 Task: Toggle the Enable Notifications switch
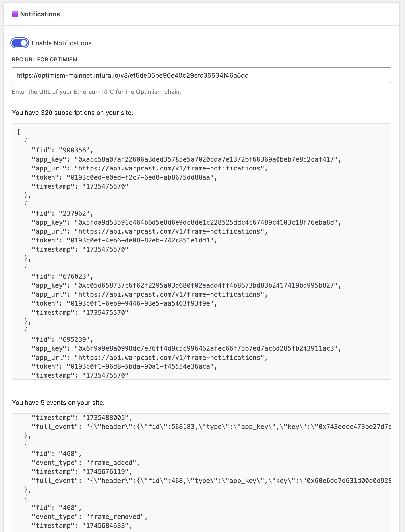click(20, 43)
